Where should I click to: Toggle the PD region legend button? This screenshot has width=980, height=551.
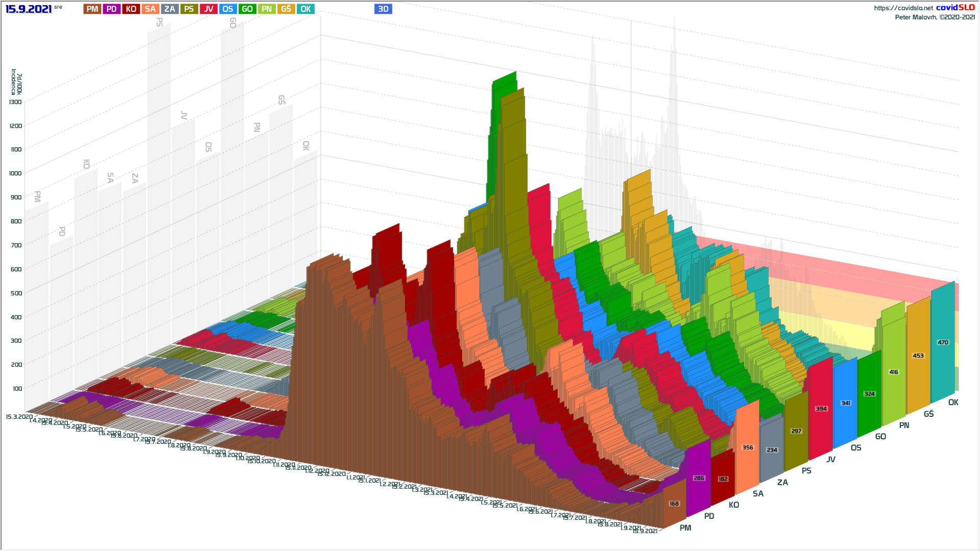click(112, 9)
